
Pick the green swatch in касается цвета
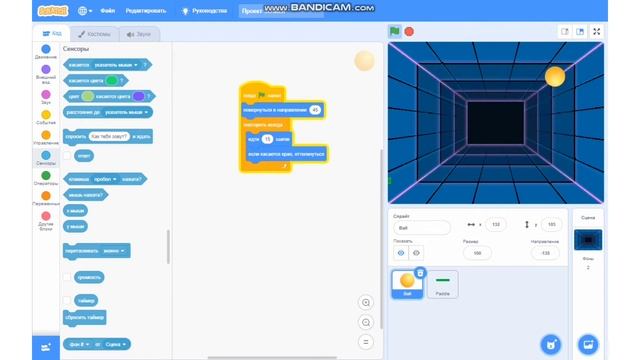pos(111,80)
